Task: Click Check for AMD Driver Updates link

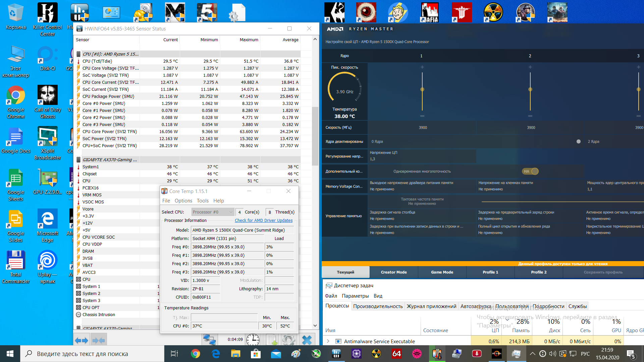Action: [x=264, y=220]
